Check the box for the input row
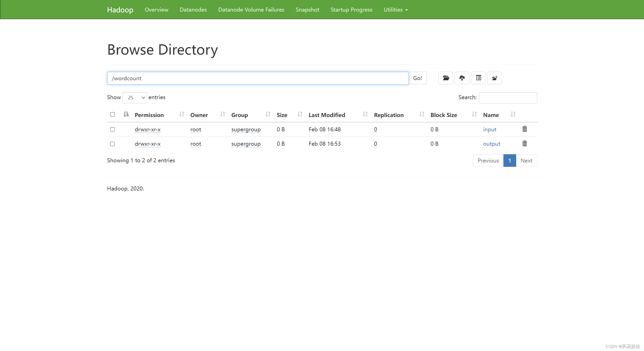The width and height of the screenshot is (644, 351). [x=112, y=129]
